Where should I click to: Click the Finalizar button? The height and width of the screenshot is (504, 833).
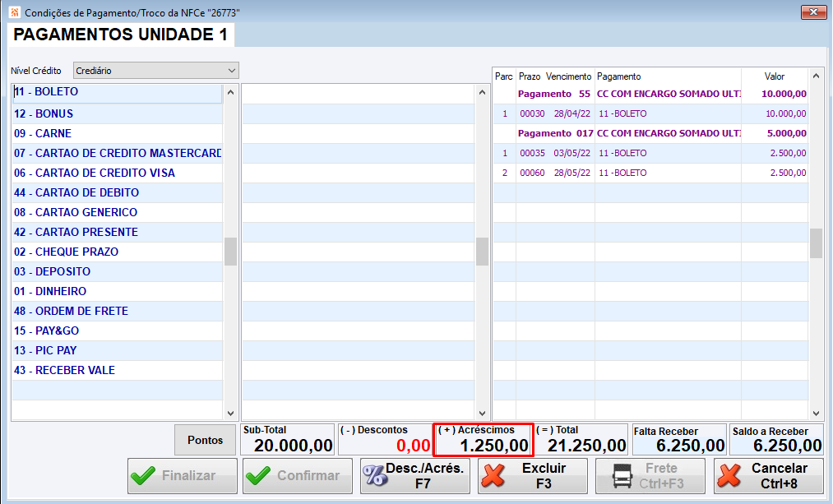pos(183,476)
